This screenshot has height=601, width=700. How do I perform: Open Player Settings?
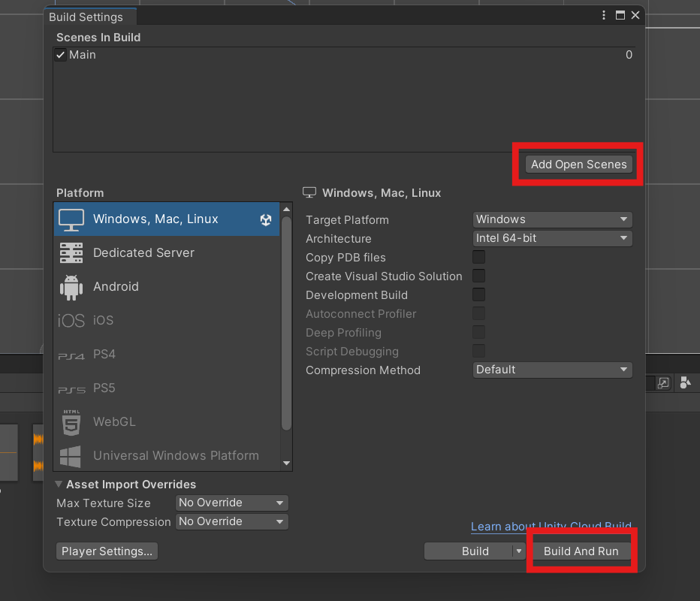pos(107,551)
